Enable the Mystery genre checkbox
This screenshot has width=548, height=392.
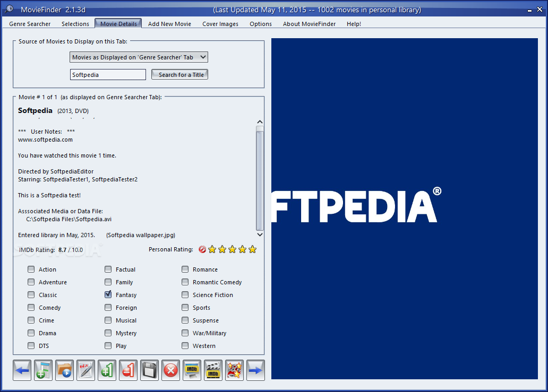coord(108,333)
